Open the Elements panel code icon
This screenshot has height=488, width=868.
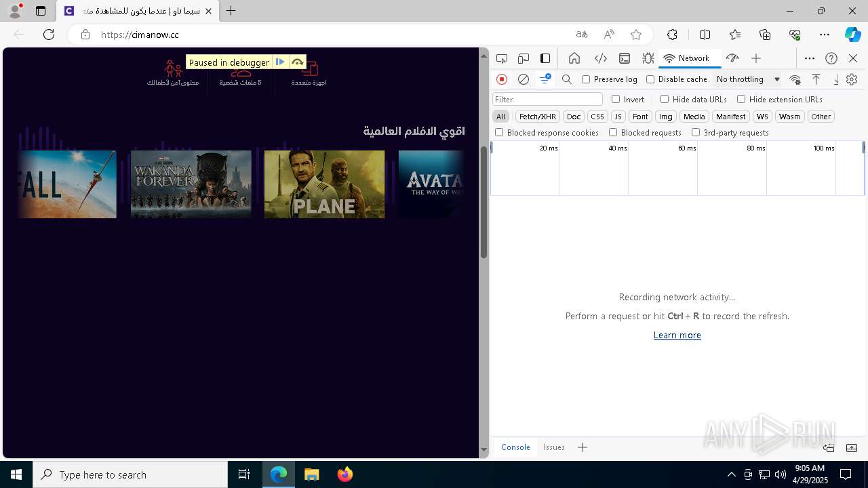[600, 58]
